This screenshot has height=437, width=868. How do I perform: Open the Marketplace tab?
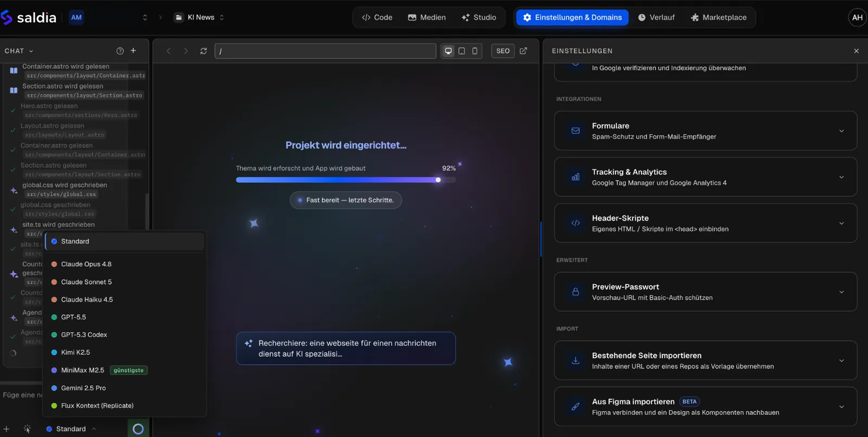(719, 17)
